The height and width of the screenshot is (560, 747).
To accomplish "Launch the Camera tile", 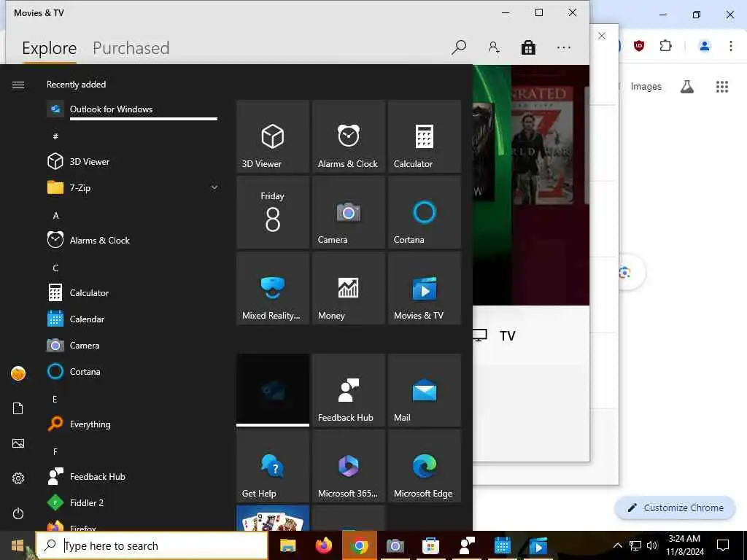I will click(x=348, y=212).
